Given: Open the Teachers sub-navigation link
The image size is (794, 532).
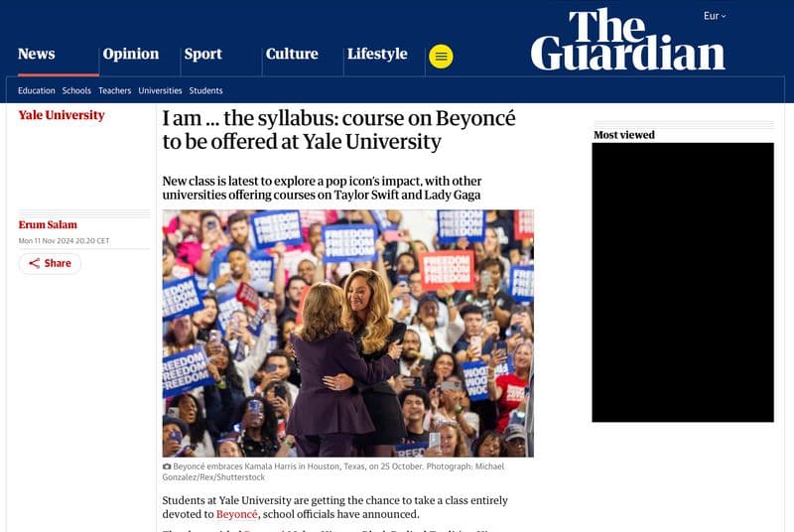Looking at the screenshot, I should tap(114, 90).
